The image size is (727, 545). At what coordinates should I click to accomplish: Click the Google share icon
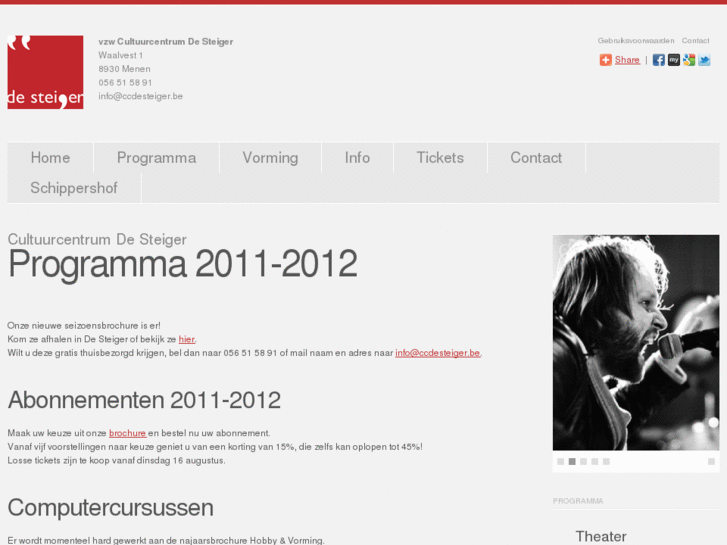pyautogui.click(x=689, y=60)
